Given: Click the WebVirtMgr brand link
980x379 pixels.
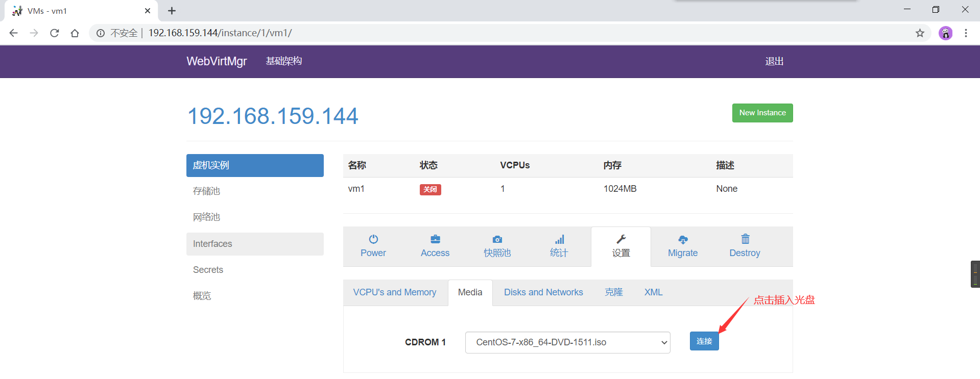Looking at the screenshot, I should [x=217, y=61].
